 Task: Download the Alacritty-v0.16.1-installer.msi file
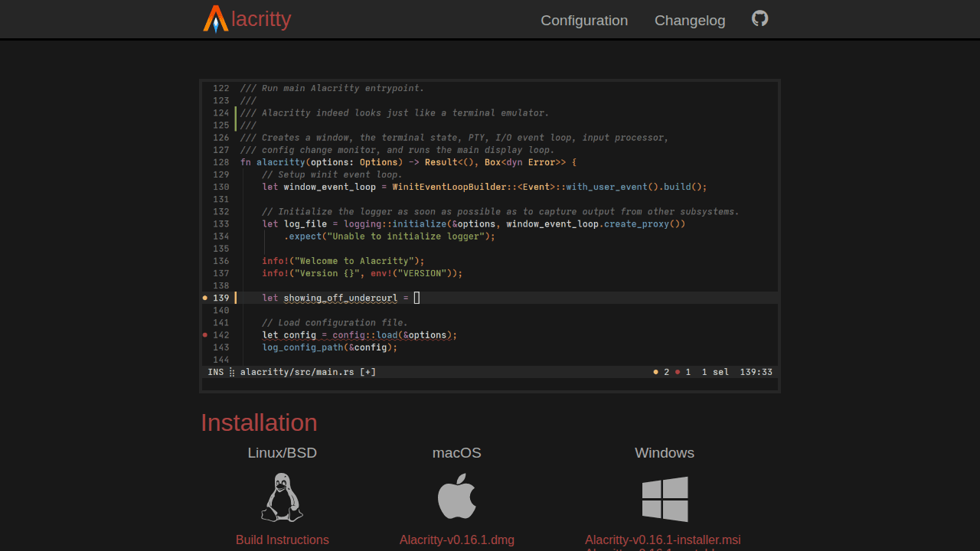point(663,540)
